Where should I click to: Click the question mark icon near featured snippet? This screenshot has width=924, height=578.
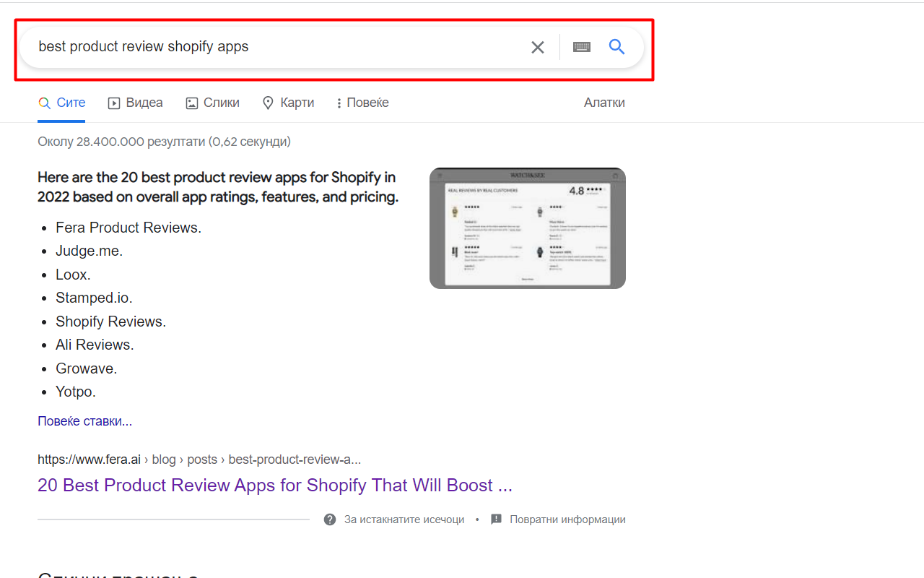tap(330, 519)
